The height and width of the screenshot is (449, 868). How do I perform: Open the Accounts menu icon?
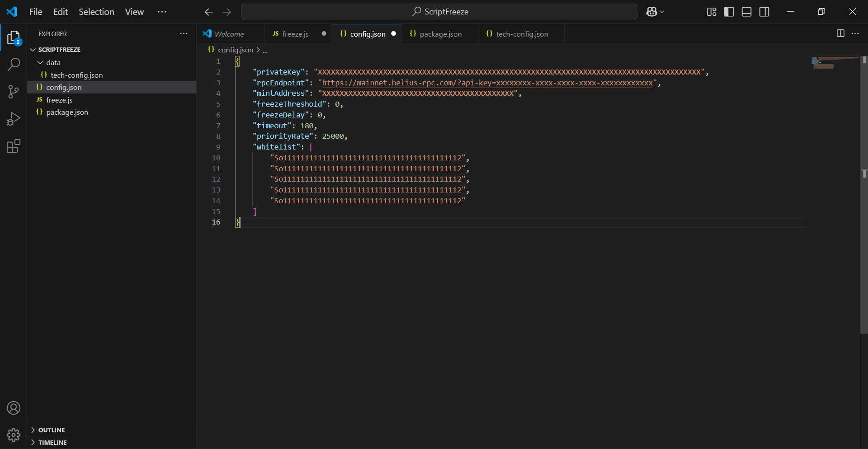click(x=14, y=408)
